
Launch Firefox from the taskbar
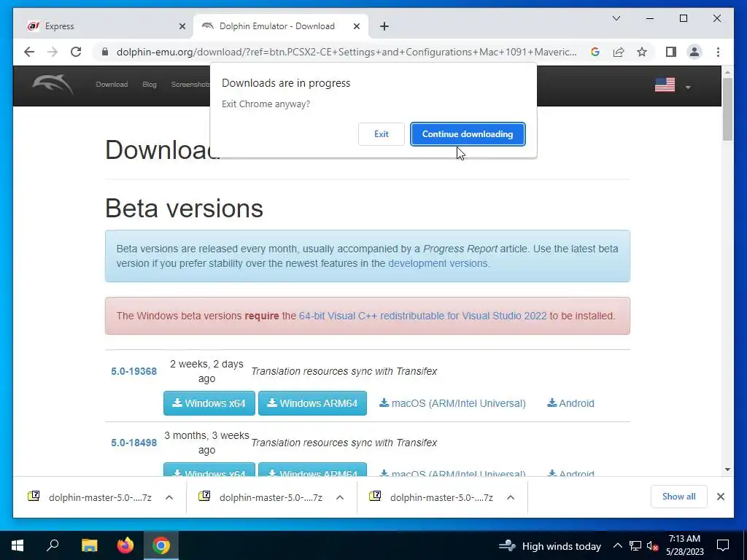[x=125, y=545]
